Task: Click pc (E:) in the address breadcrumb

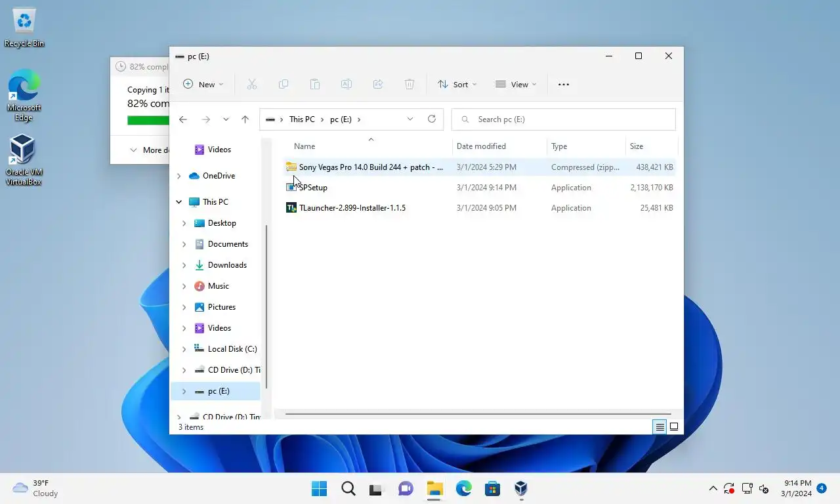Action: click(x=341, y=119)
